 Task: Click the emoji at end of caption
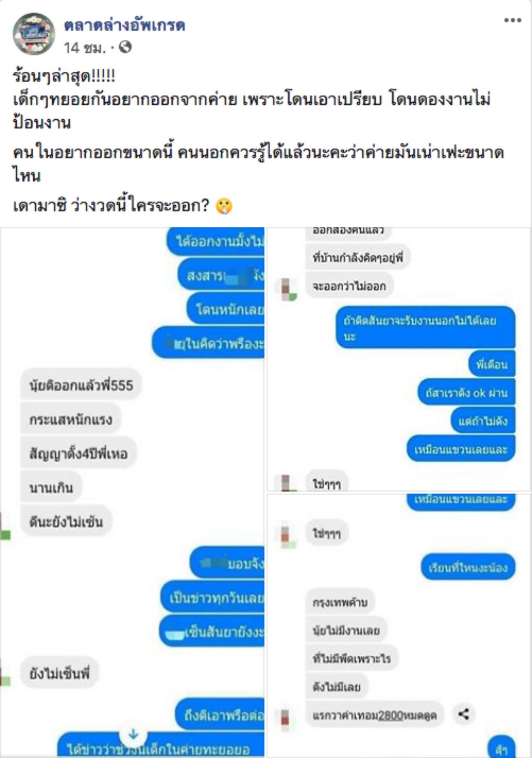pyautogui.click(x=224, y=206)
